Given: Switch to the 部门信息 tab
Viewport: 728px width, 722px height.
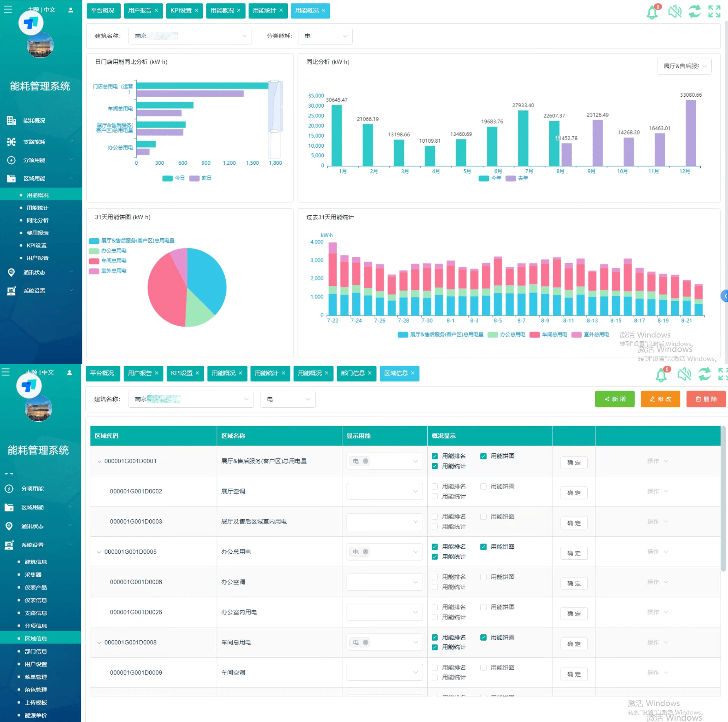Looking at the screenshot, I should coord(353,373).
